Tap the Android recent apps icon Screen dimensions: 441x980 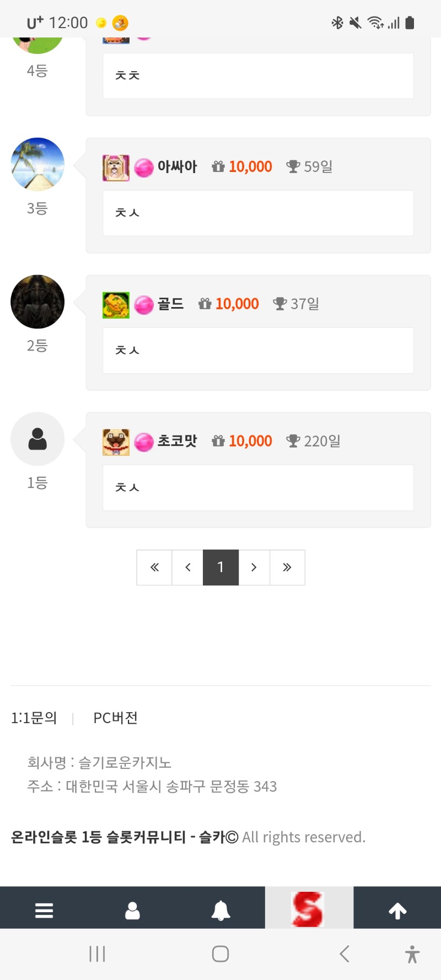(97, 954)
